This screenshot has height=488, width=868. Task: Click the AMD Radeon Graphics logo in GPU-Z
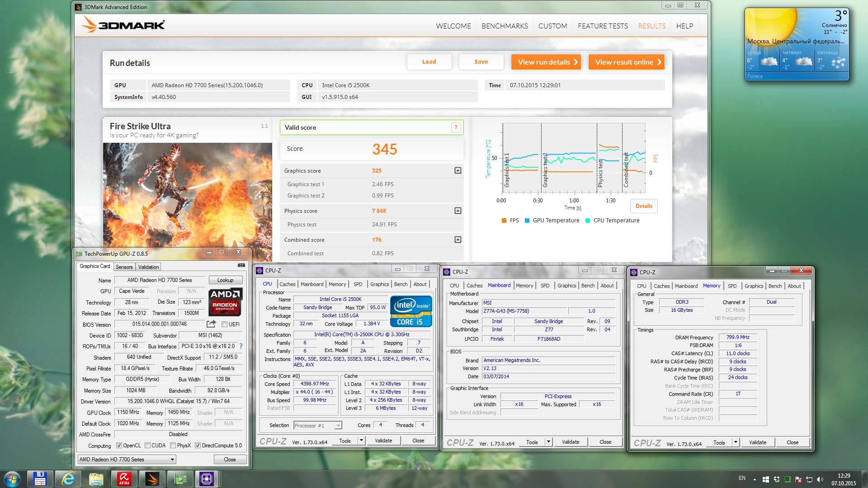click(226, 302)
